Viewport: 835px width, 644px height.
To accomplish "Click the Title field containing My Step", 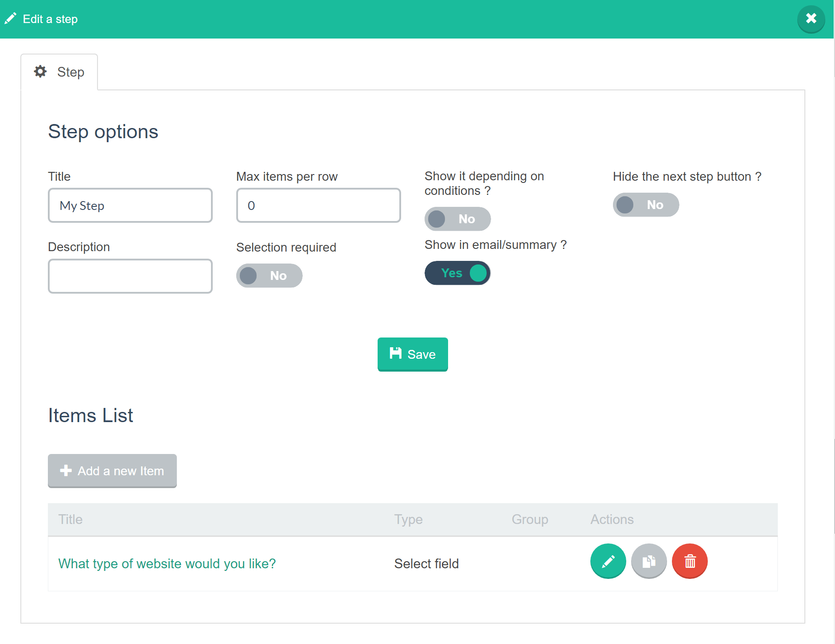I will click(x=130, y=205).
